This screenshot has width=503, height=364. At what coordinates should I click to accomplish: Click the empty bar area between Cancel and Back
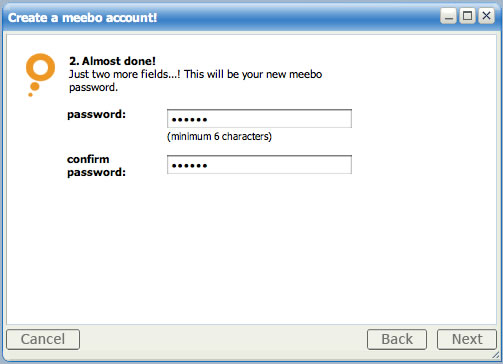[223, 339]
